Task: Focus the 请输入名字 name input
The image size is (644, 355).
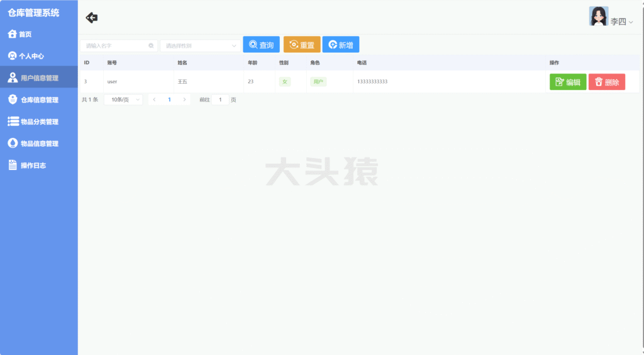Action: click(x=119, y=45)
